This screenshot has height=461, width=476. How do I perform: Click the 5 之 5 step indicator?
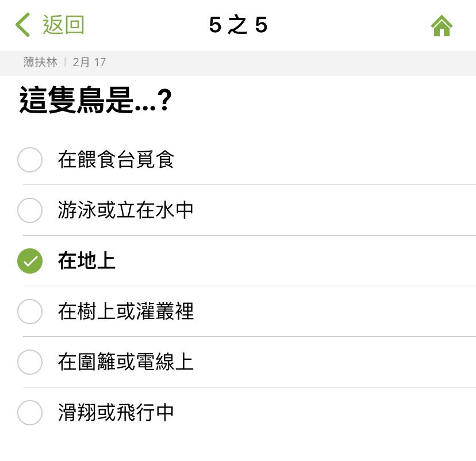tap(238, 25)
